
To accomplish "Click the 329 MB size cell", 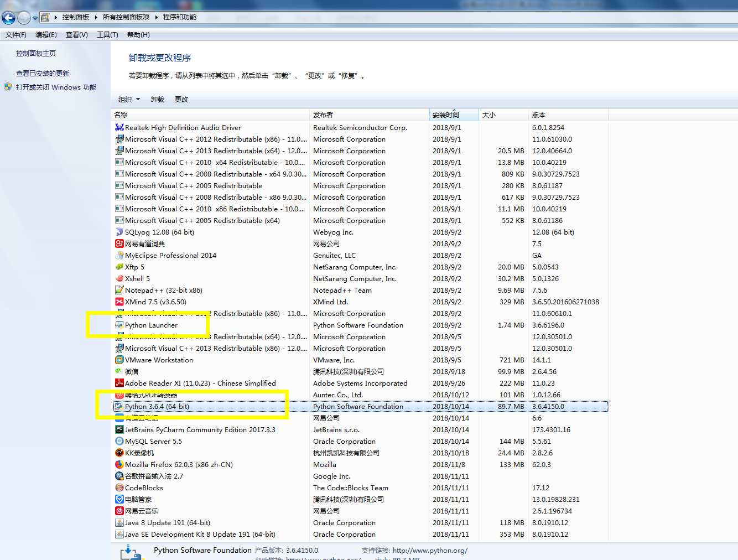I will [512, 302].
